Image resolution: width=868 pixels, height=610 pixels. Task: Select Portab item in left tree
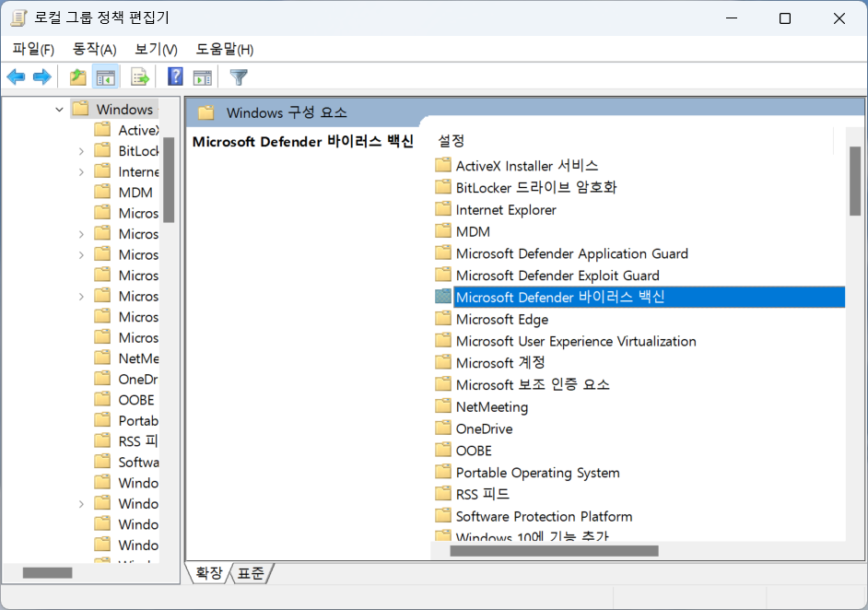(138, 421)
